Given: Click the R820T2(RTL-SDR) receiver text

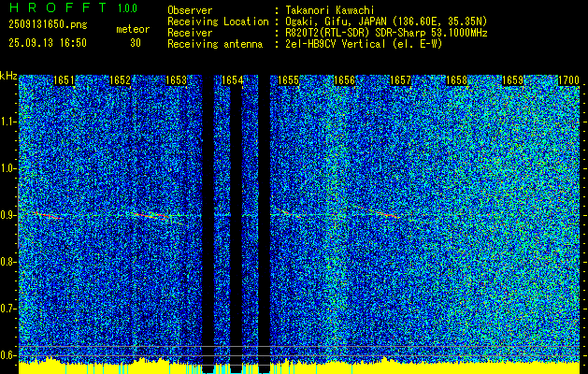Looking at the screenshot, I should pos(386,33).
